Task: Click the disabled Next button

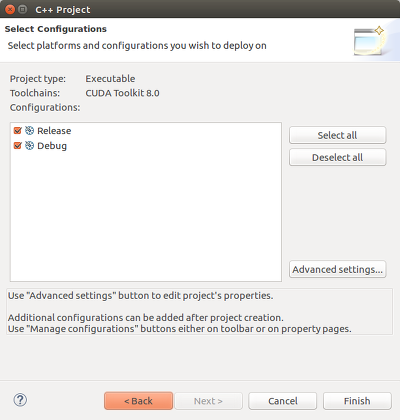Action: click(208, 401)
